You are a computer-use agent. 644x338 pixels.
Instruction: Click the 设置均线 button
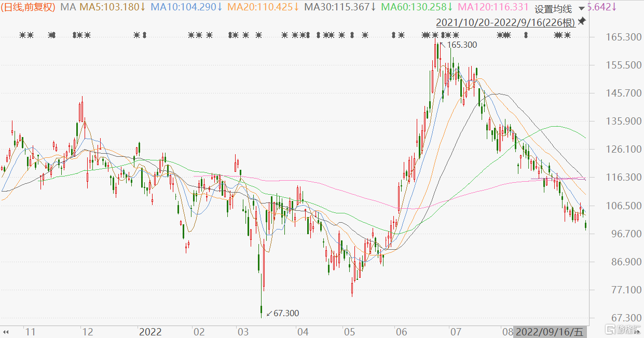coord(553,9)
